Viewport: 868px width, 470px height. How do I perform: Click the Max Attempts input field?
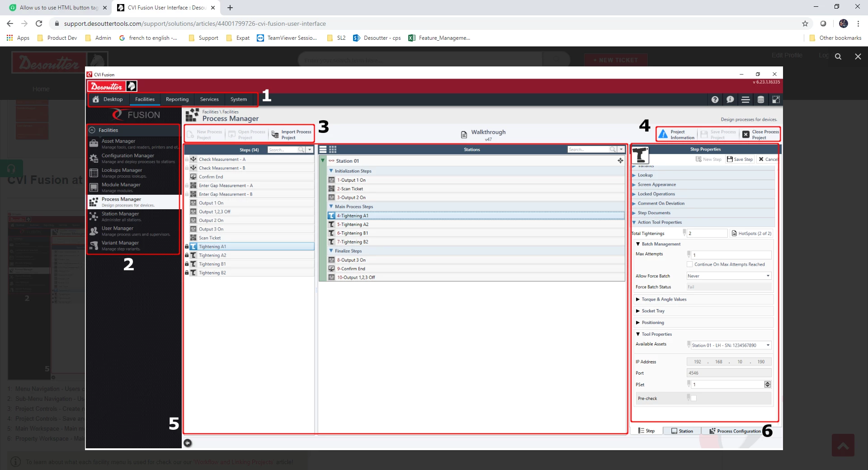731,255
